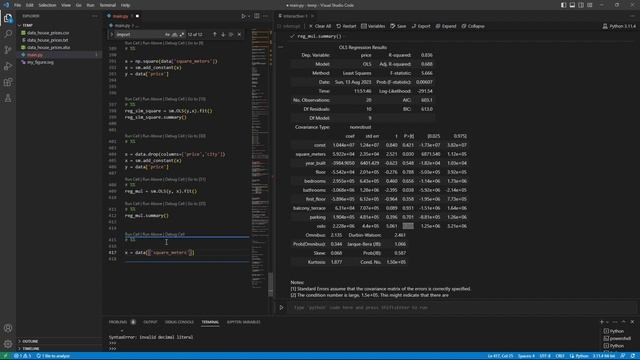Expand the OUTLINE section

29,341
